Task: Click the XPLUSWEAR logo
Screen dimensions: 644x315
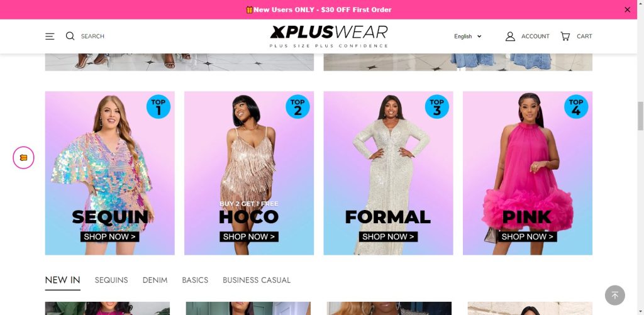Action: 328,36
